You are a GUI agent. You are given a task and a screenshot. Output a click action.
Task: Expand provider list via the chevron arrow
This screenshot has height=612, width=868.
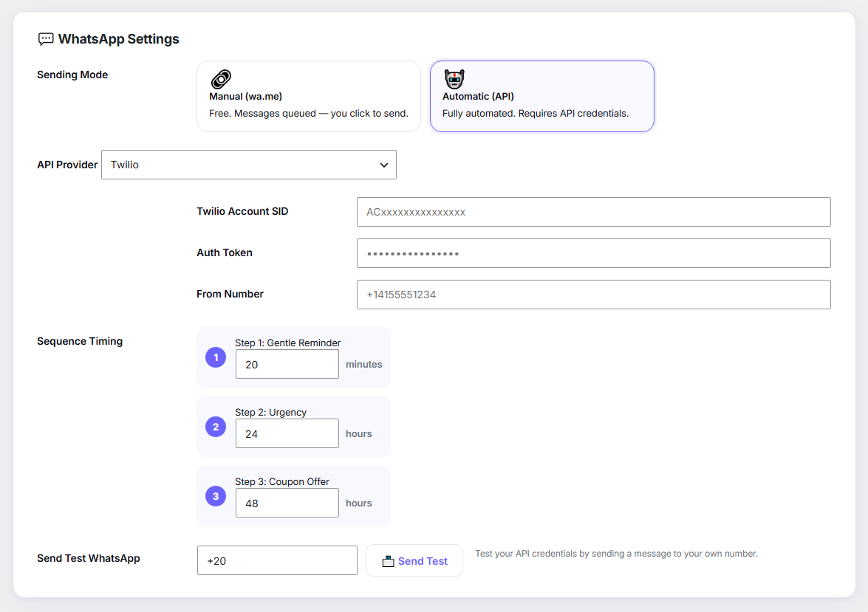coord(383,165)
